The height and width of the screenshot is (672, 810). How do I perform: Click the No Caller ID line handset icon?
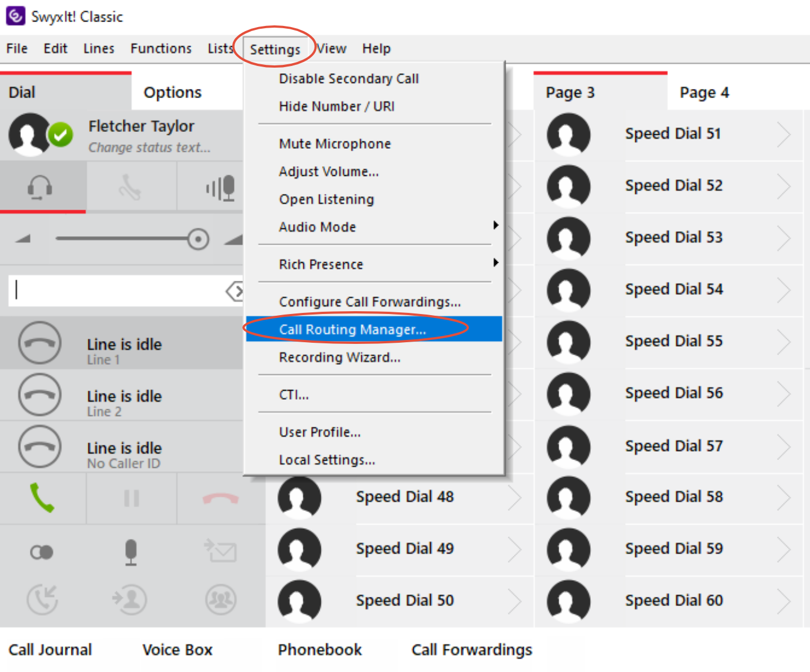(39, 447)
